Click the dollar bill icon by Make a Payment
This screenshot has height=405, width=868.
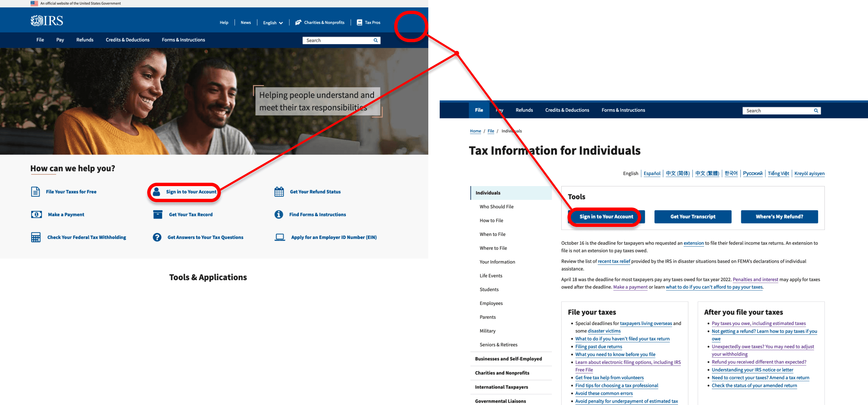[x=36, y=215]
